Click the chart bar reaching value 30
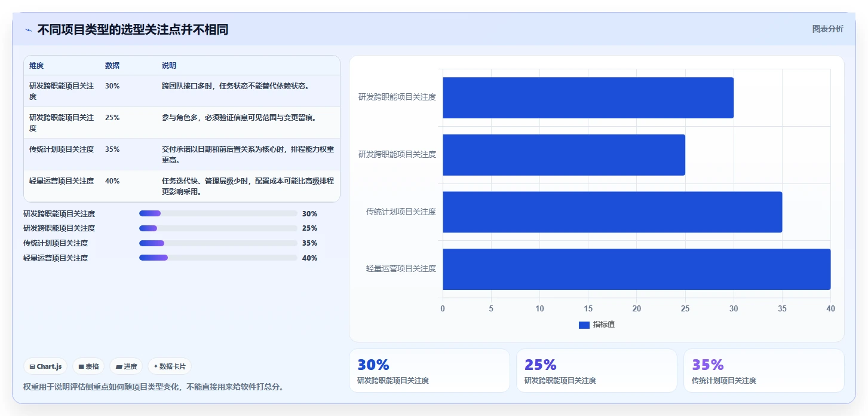Image resolution: width=868 pixels, height=416 pixels. (x=588, y=97)
